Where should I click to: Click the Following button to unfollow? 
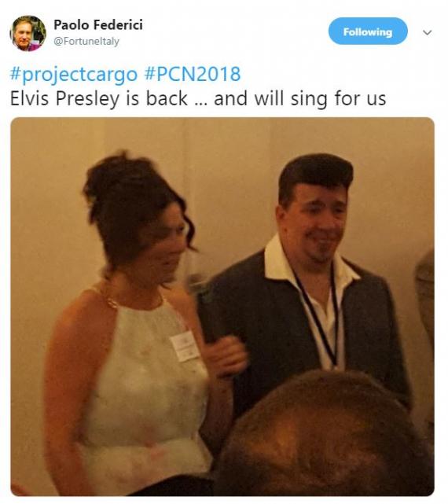pyautogui.click(x=368, y=31)
